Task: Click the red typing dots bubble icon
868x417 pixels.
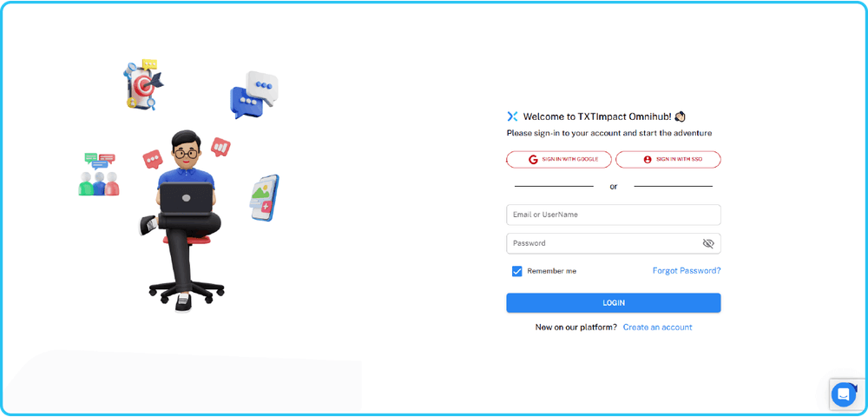Action: (153, 160)
